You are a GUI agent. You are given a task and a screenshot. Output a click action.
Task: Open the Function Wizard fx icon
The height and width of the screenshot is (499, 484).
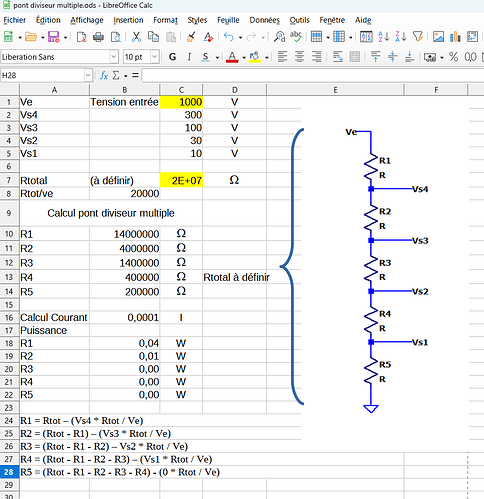(x=104, y=76)
